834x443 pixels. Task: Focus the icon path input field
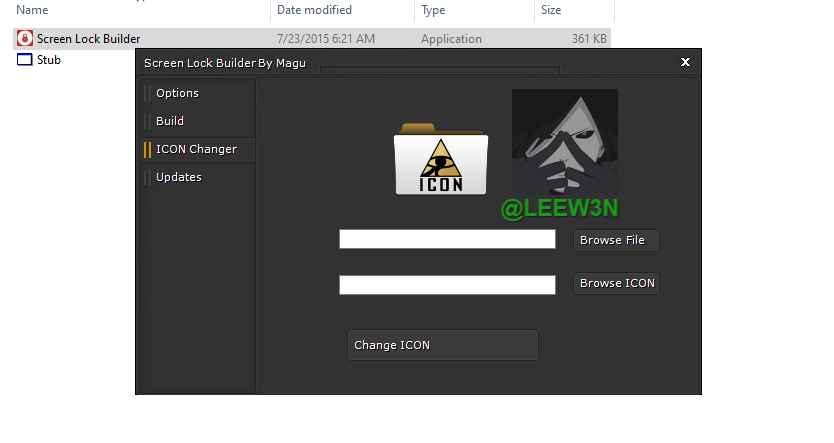(447, 285)
